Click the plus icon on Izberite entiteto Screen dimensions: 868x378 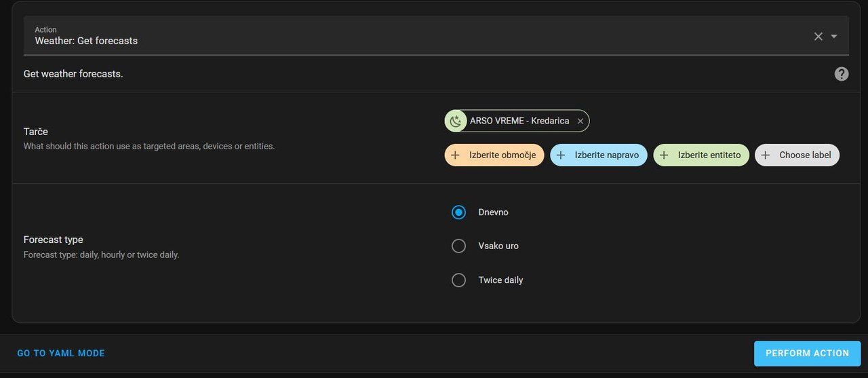pyautogui.click(x=664, y=155)
